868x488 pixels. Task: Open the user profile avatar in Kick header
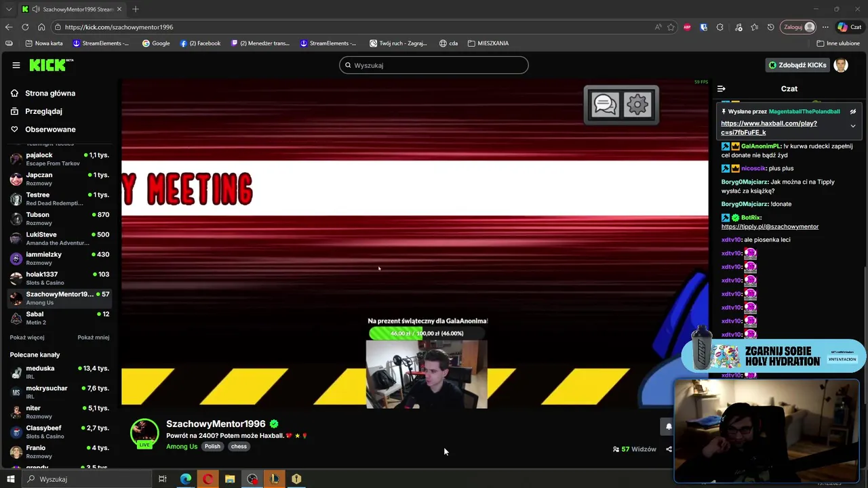point(841,65)
